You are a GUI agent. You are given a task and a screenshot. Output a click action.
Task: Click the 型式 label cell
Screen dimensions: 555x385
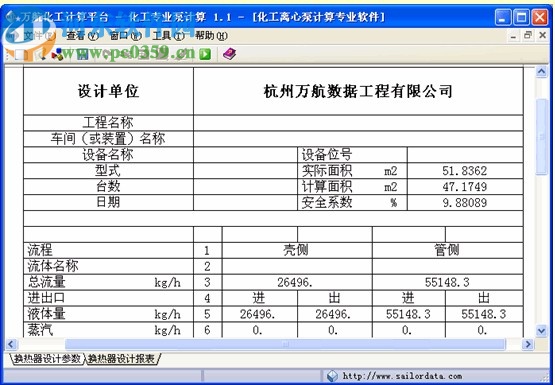tap(108, 171)
